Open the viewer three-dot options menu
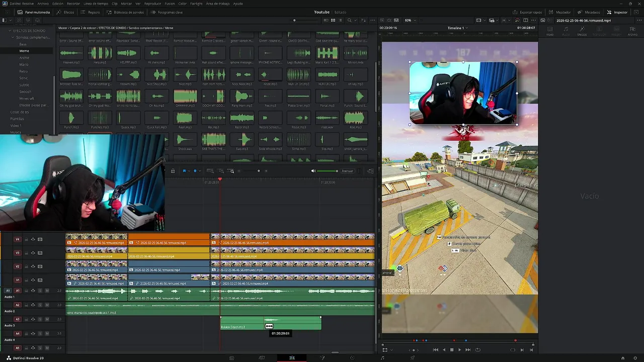This screenshot has width=644, height=362. click(534, 20)
